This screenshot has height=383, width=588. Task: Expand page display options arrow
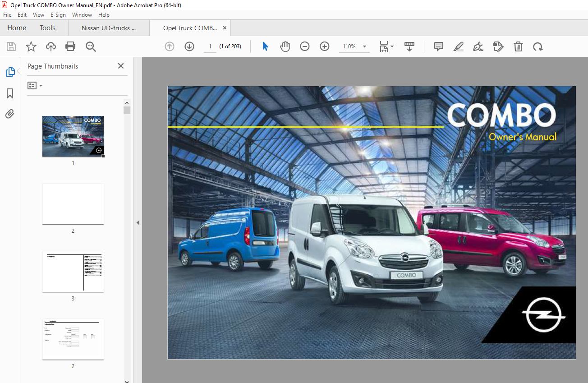pyautogui.click(x=392, y=46)
